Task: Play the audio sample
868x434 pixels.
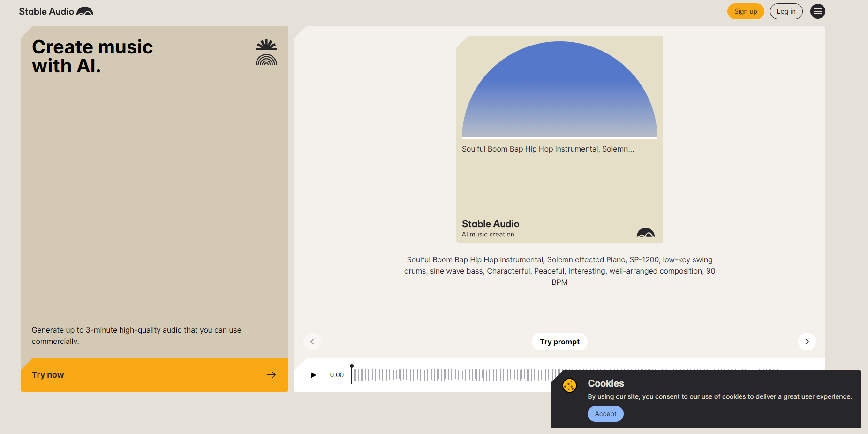Action: [313, 375]
